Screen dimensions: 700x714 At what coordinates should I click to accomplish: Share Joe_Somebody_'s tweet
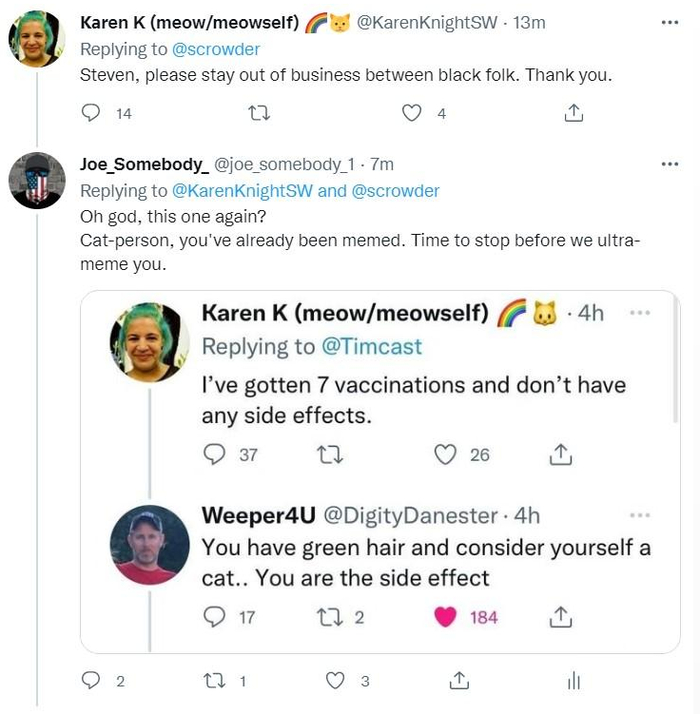459,681
